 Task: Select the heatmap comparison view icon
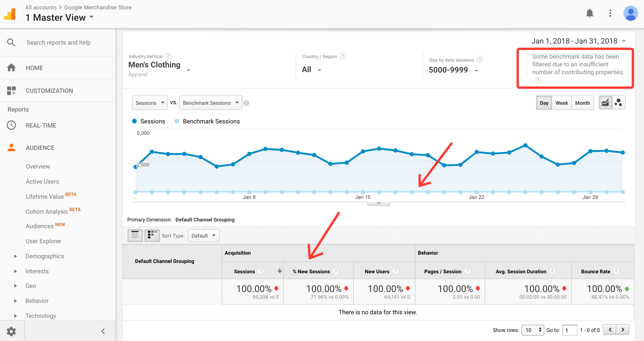point(152,235)
